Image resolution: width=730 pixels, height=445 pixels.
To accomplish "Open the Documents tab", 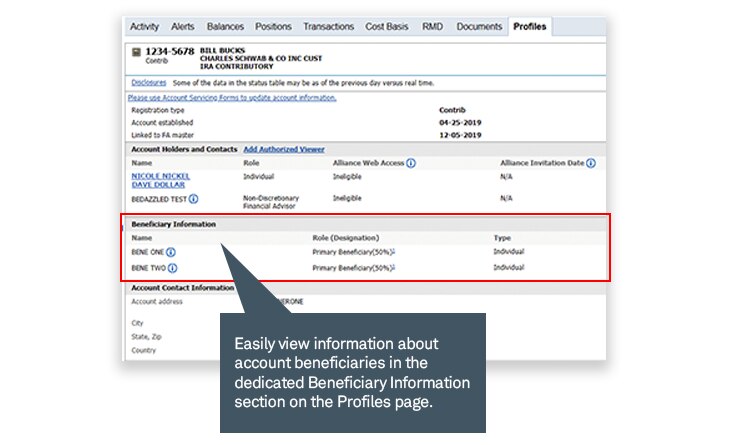I will pyautogui.click(x=479, y=27).
